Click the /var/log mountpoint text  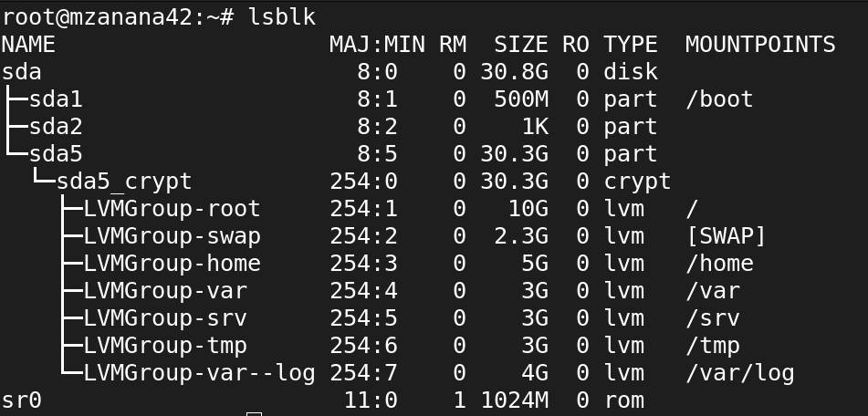pyautogui.click(x=740, y=373)
